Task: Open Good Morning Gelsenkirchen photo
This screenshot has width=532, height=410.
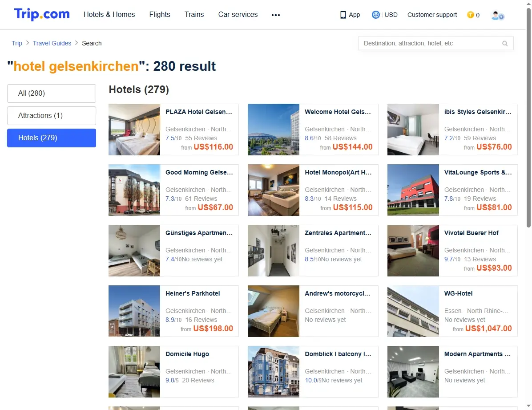Action: (x=134, y=190)
